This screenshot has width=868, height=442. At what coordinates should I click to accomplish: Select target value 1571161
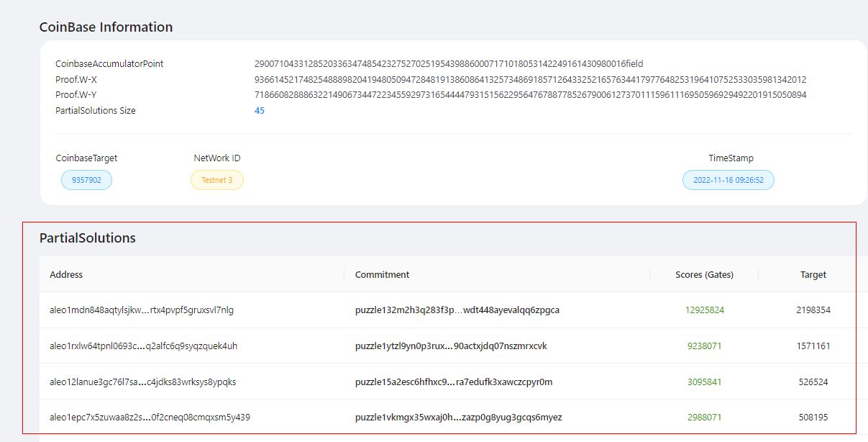(813, 346)
